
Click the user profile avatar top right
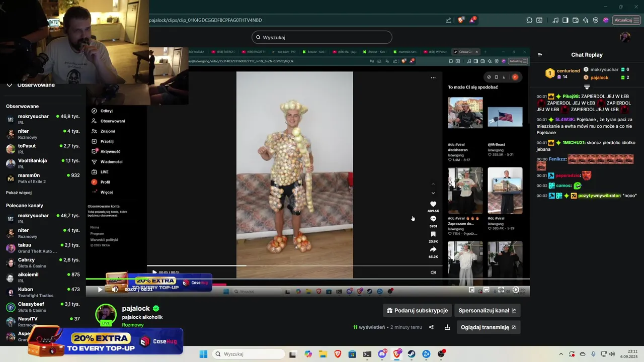[625, 37]
